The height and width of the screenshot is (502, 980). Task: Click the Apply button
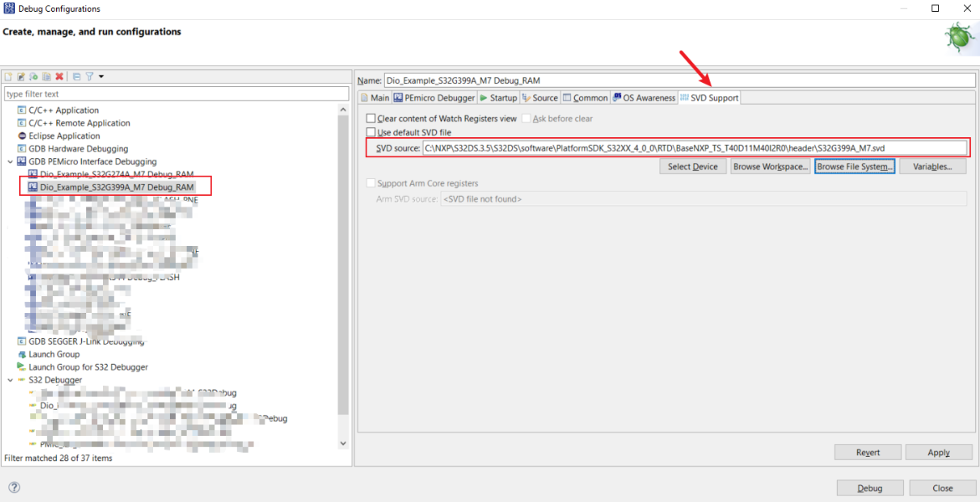[x=939, y=453]
